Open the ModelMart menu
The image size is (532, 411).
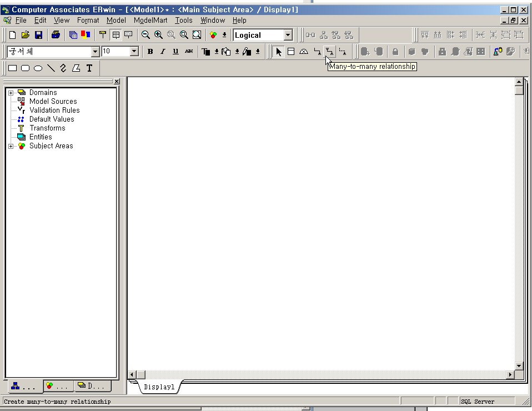point(150,21)
